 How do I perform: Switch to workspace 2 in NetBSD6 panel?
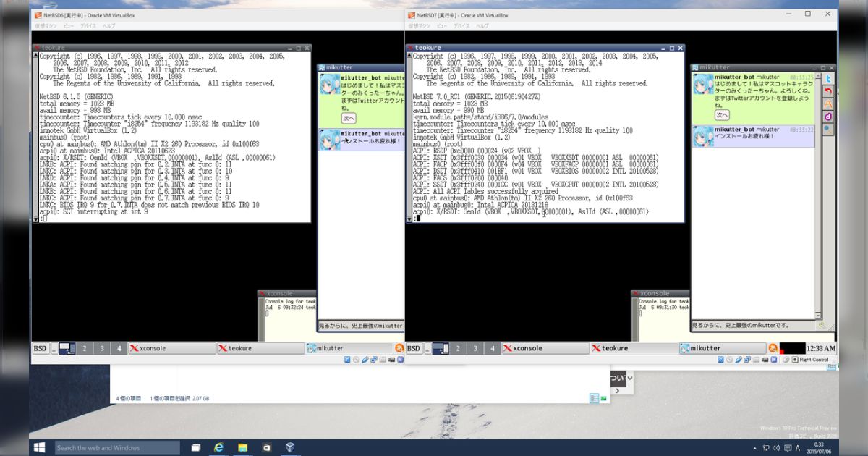click(x=85, y=348)
